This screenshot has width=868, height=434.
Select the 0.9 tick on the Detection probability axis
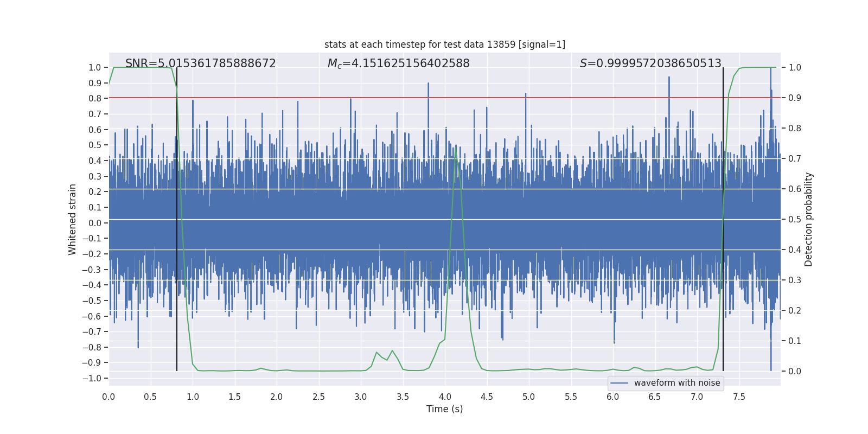(795, 98)
